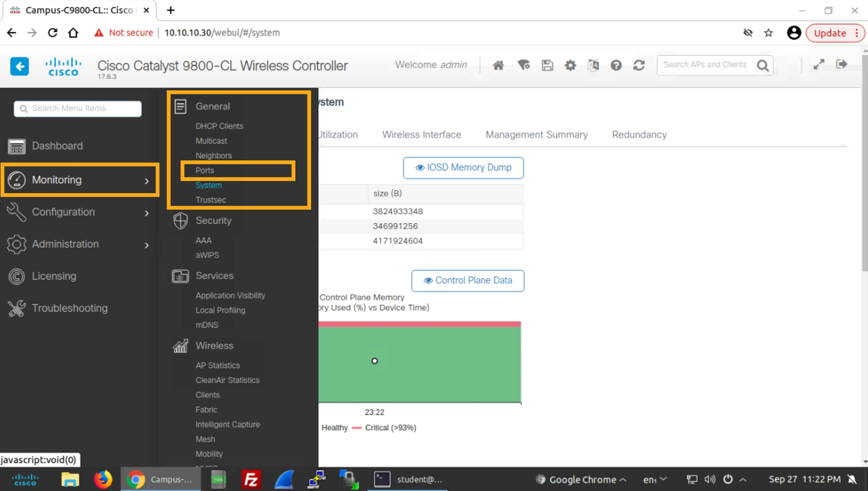Open AP Statistics under Wireless
Image resolution: width=868 pixels, height=491 pixels.
click(218, 365)
